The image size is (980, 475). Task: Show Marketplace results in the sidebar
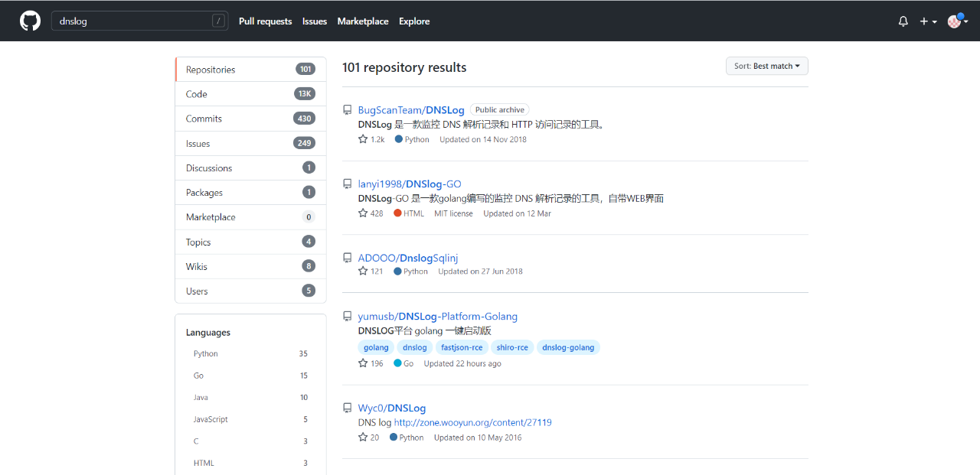click(x=251, y=217)
